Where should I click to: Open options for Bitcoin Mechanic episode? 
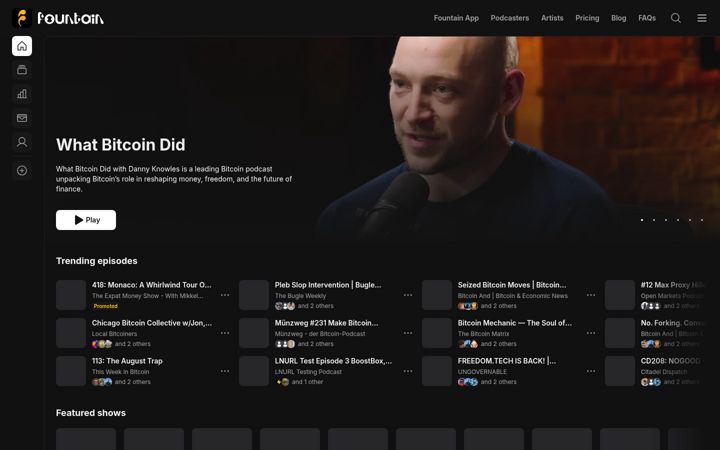point(591,333)
